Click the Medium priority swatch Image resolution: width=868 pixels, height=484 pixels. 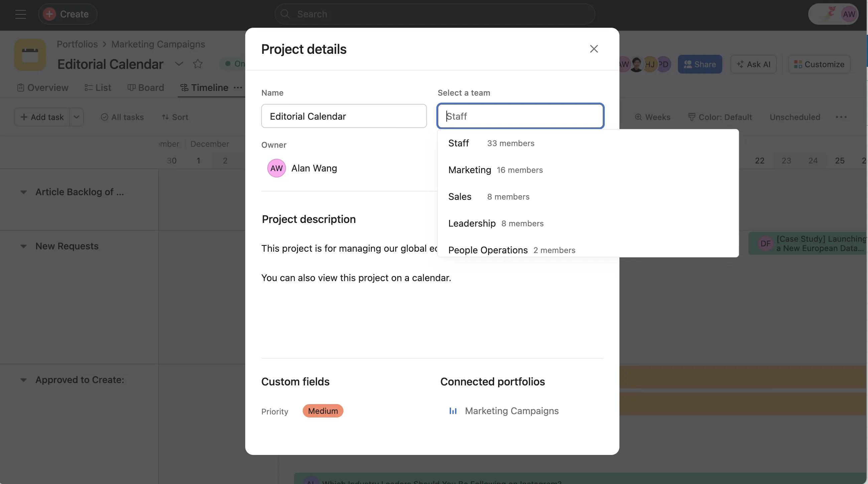click(322, 411)
